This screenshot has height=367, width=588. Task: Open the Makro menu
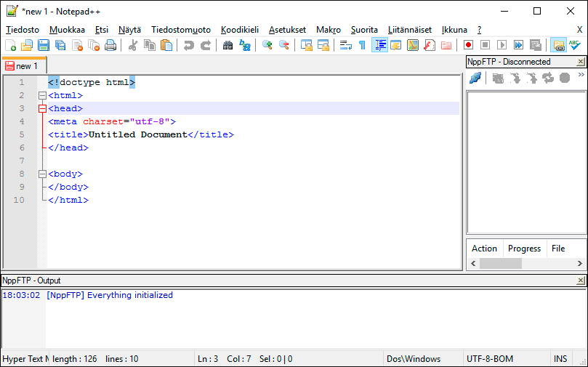(x=329, y=30)
